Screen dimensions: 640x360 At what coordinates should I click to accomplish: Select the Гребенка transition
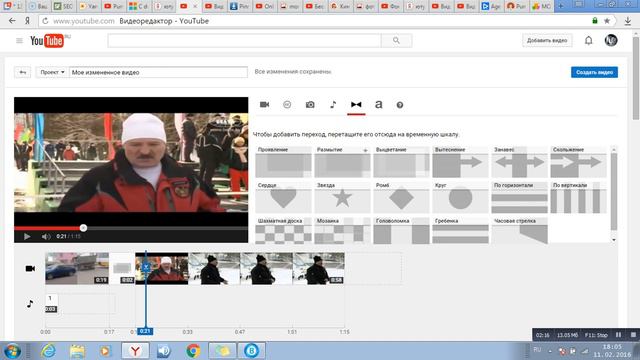tap(460, 231)
